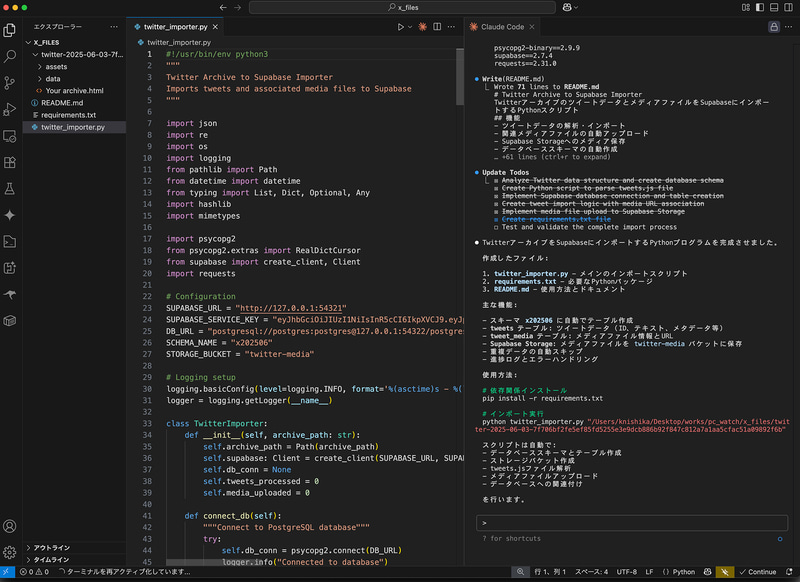
Task: Open the Source Control view
Action: coord(10,83)
